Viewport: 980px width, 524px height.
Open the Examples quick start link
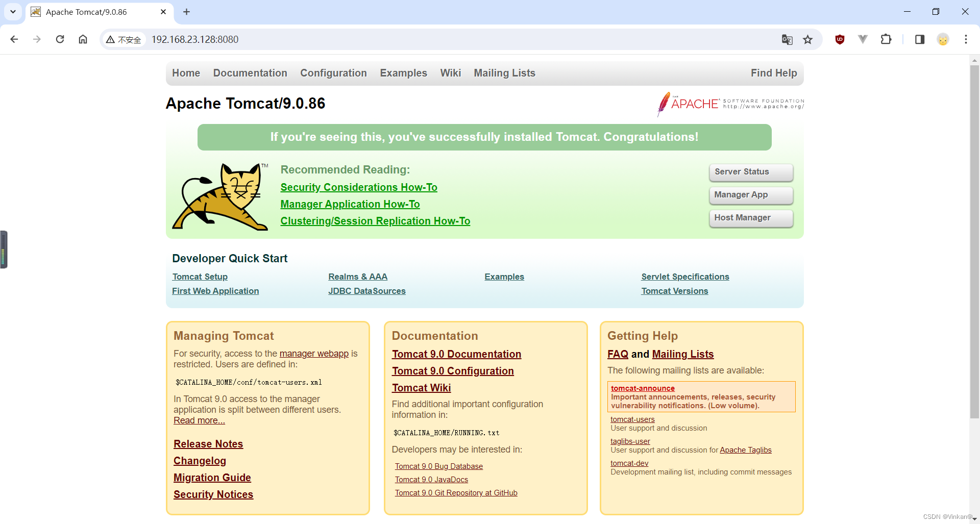click(504, 277)
